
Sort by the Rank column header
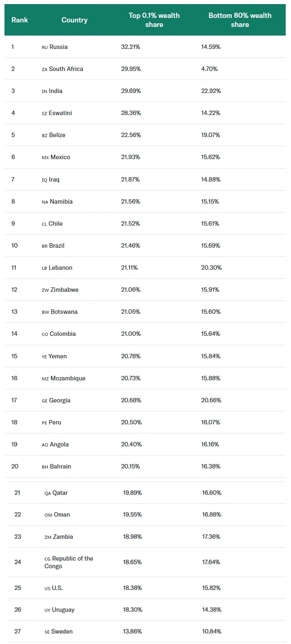click(x=20, y=20)
